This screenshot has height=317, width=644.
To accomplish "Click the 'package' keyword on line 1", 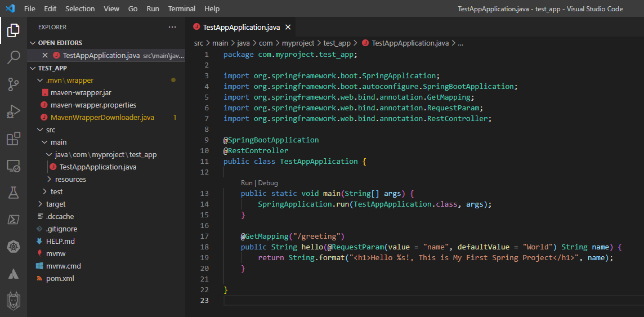I will pyautogui.click(x=239, y=54).
